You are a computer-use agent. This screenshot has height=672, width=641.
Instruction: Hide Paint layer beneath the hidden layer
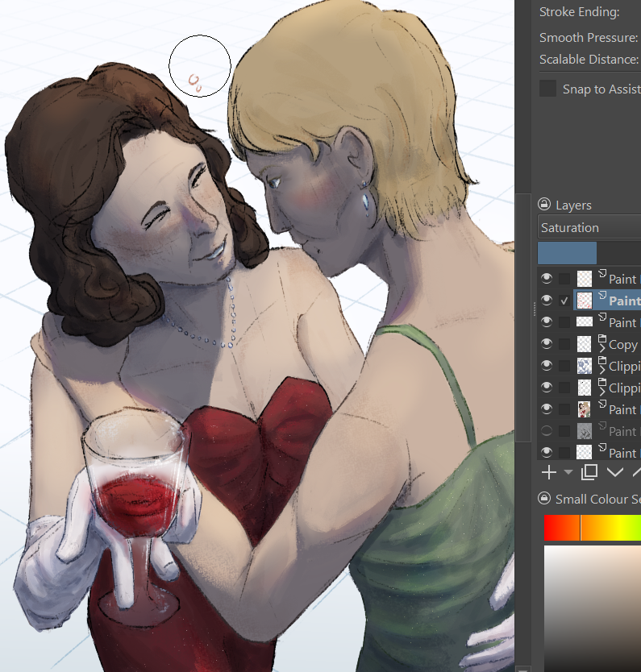[546, 452]
